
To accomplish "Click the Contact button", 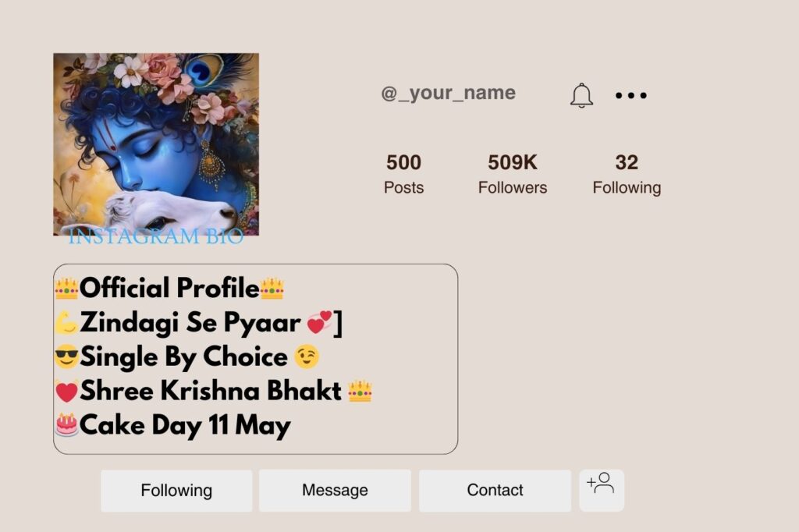I will (494, 490).
